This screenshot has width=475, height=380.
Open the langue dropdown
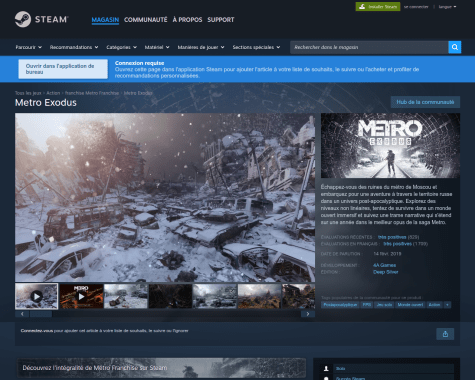[447, 7]
